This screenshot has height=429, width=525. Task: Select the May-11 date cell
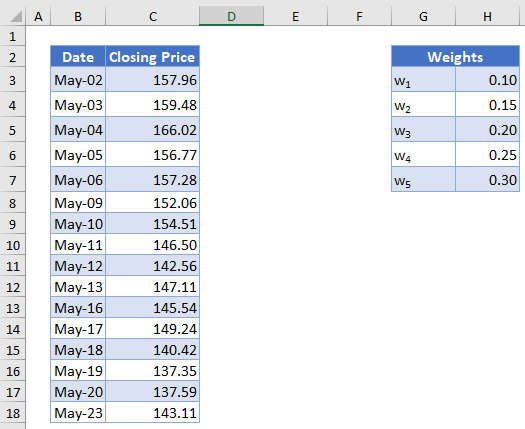(78, 244)
